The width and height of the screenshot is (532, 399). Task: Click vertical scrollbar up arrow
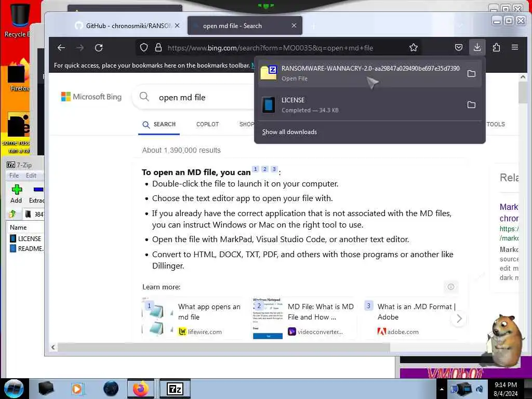pos(523,77)
